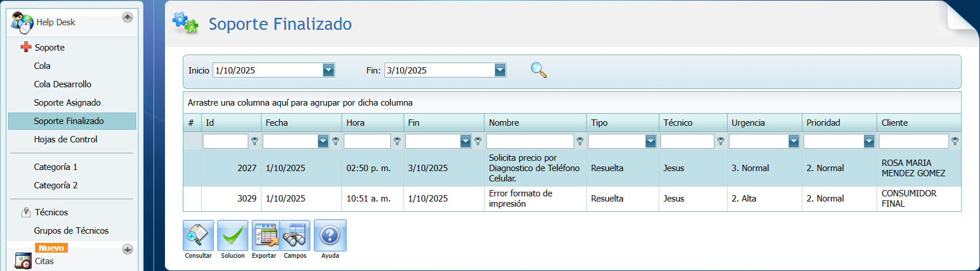Open the Prioridad filter dropdown
This screenshot has width=980, height=271.
click(x=869, y=141)
